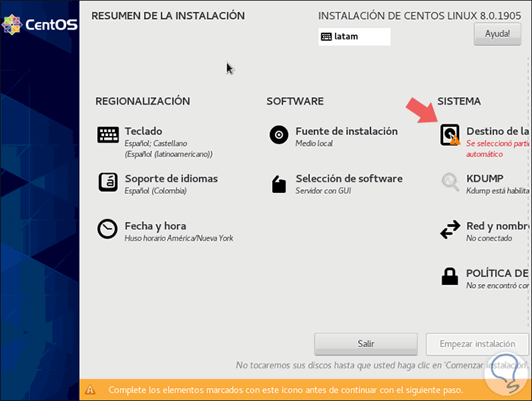Click the Destino de la instalación disk icon
Viewport: 532px width, 401px height.
450,134
